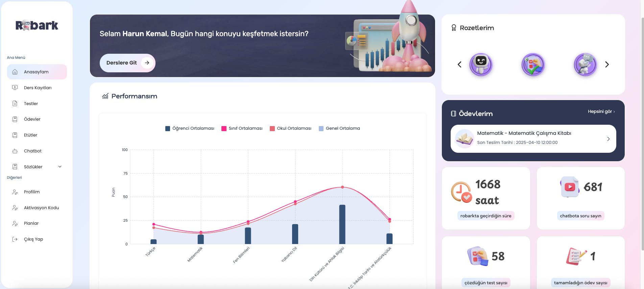644x289 pixels.
Task: Select the checklist badge in middle
Action: (x=533, y=64)
